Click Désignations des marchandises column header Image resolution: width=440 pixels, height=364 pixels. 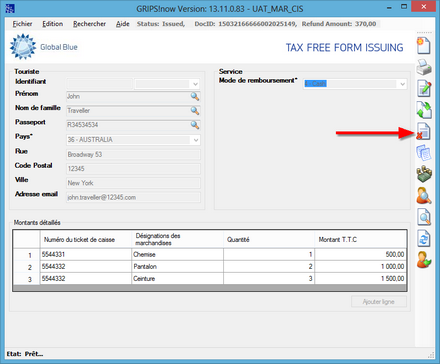(x=178, y=239)
